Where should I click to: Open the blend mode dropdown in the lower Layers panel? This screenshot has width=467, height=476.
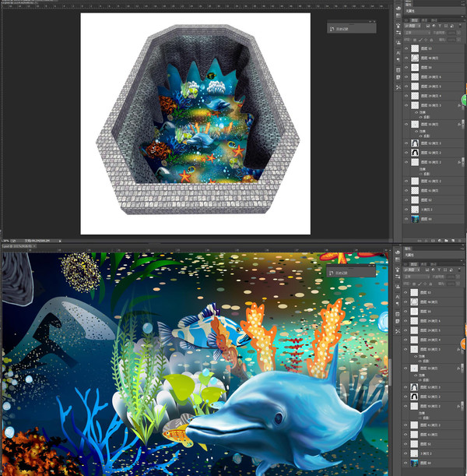tap(416, 277)
